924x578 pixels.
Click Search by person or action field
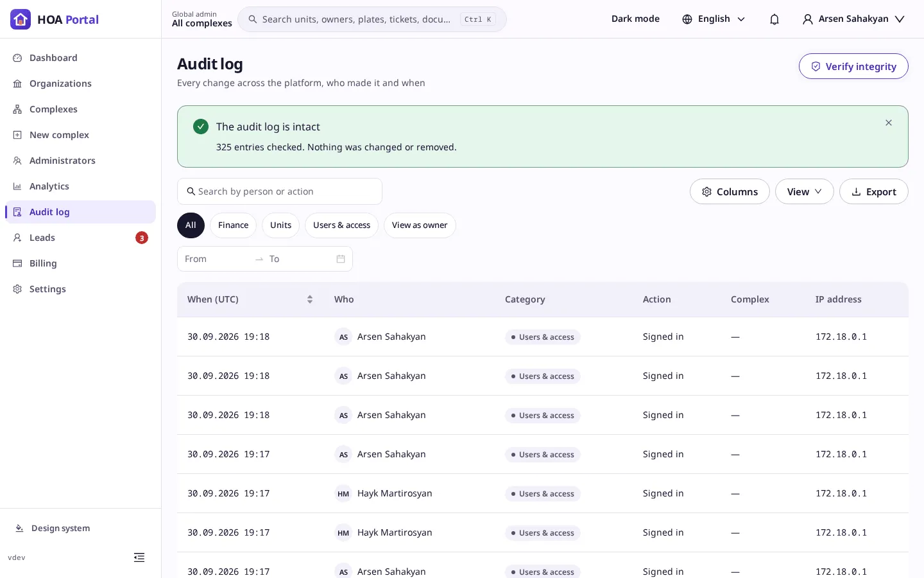point(280,191)
